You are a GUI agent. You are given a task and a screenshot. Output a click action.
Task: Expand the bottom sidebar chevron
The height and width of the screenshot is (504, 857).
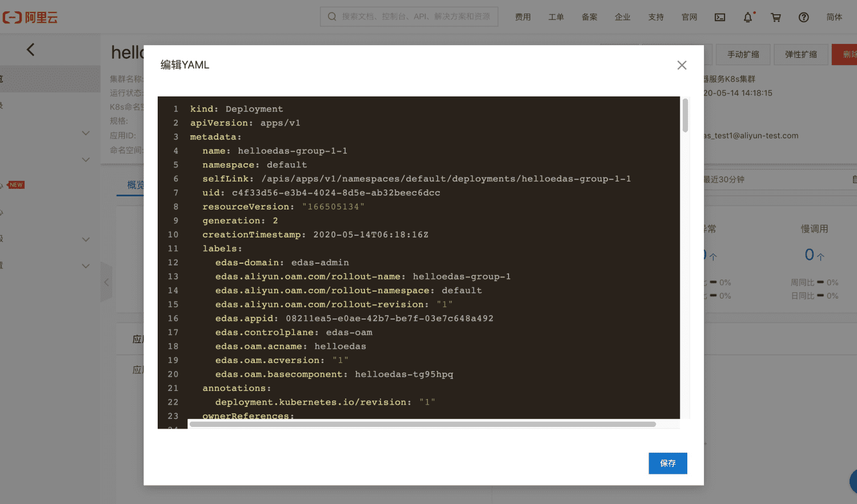point(86,265)
